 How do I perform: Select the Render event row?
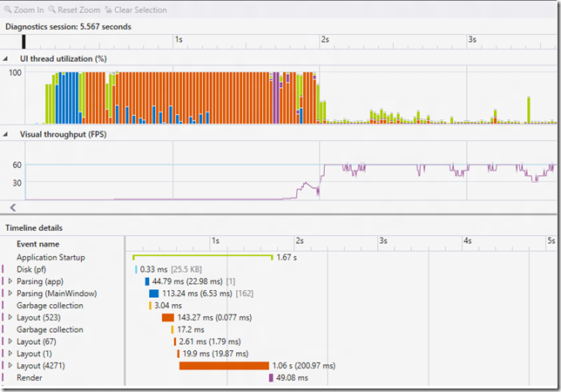[x=30, y=378]
